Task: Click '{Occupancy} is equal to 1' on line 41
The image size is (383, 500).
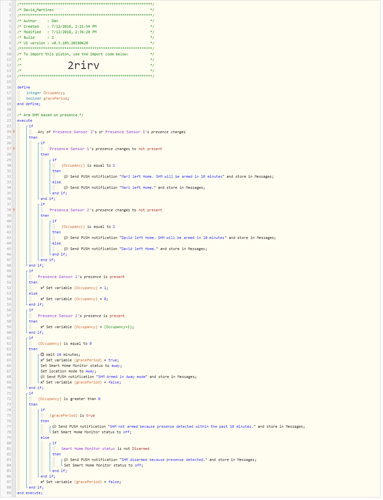Action: point(88,227)
